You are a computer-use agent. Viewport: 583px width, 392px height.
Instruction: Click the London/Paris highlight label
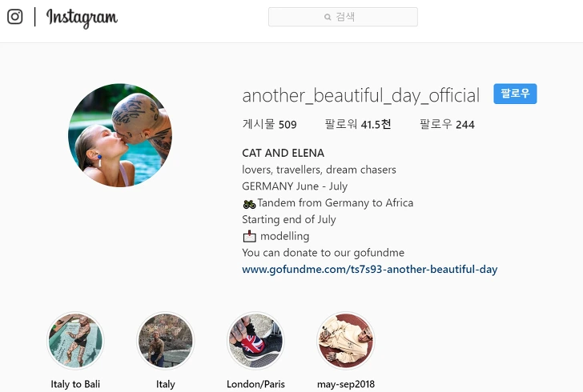coord(255,384)
